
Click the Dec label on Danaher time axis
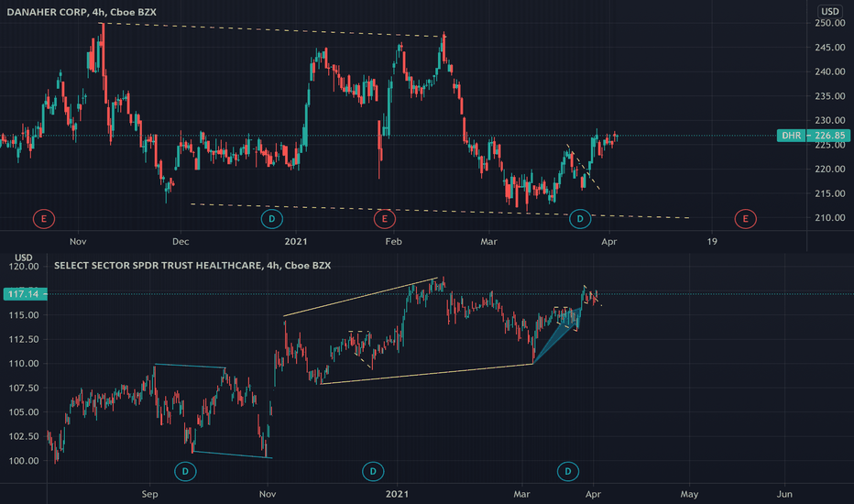(x=181, y=241)
